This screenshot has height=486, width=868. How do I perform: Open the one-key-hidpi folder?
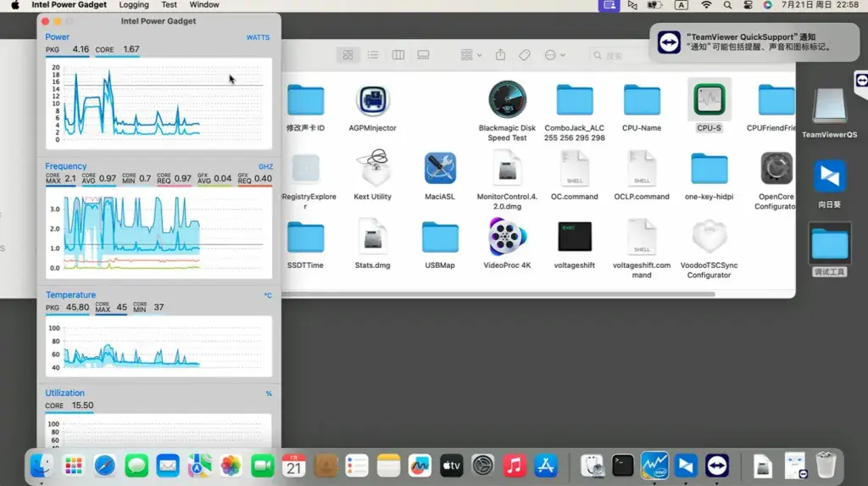click(709, 169)
